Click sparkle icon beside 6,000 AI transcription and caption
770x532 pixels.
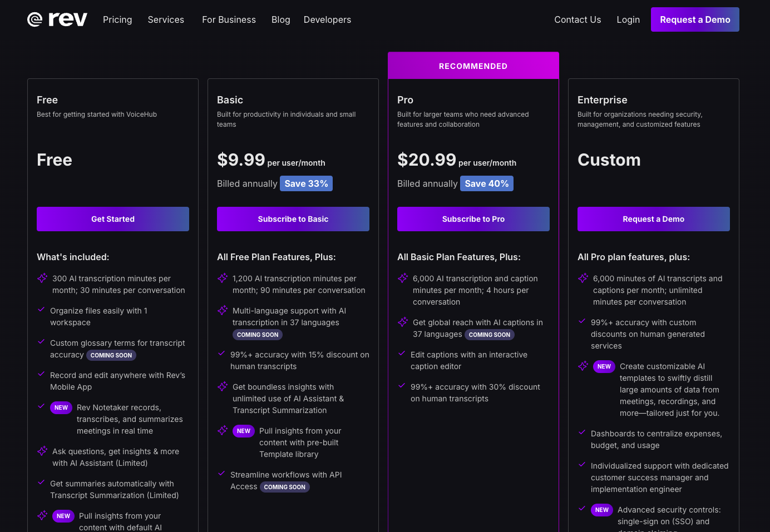click(403, 278)
